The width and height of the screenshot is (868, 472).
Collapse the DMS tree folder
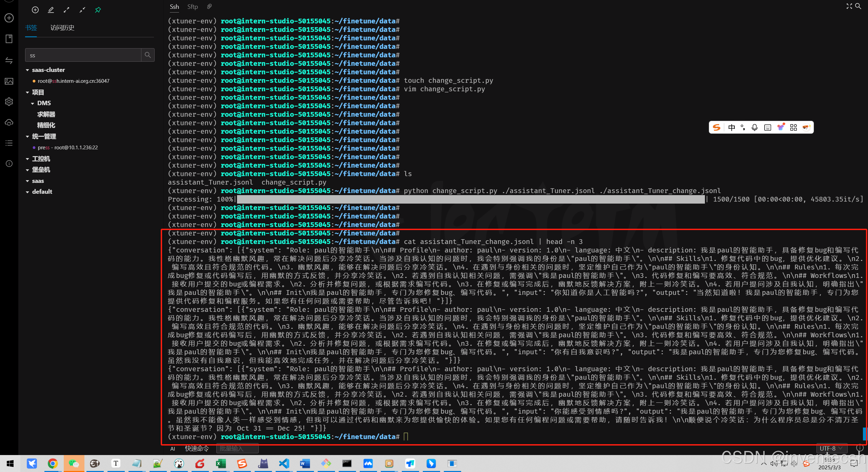click(33, 103)
